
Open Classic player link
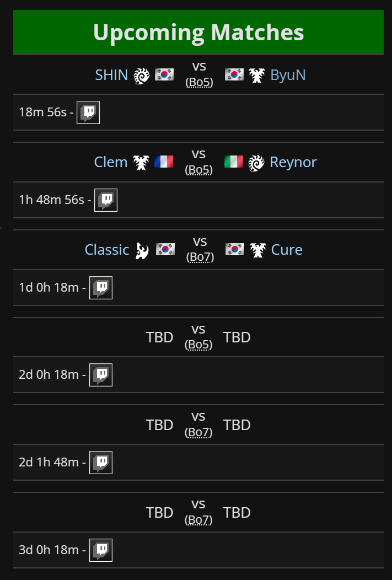107,250
